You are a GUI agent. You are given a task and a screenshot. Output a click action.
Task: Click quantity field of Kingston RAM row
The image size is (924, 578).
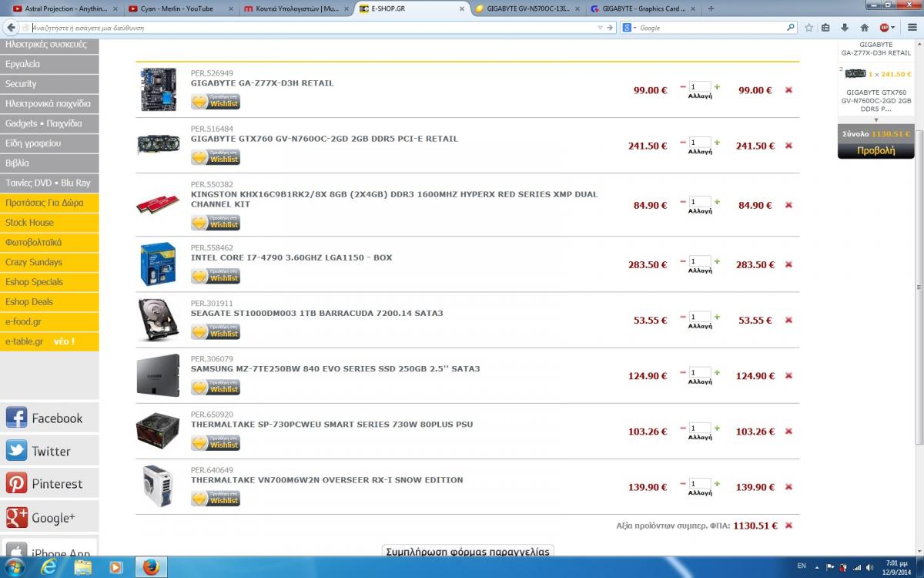pos(700,202)
